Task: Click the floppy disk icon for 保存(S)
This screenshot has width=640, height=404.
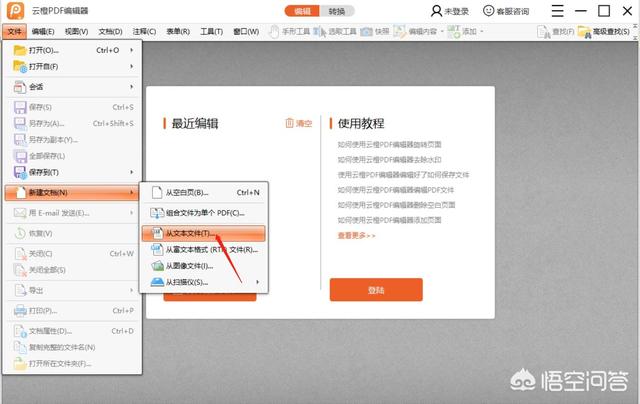Action: pyautogui.click(x=20, y=107)
